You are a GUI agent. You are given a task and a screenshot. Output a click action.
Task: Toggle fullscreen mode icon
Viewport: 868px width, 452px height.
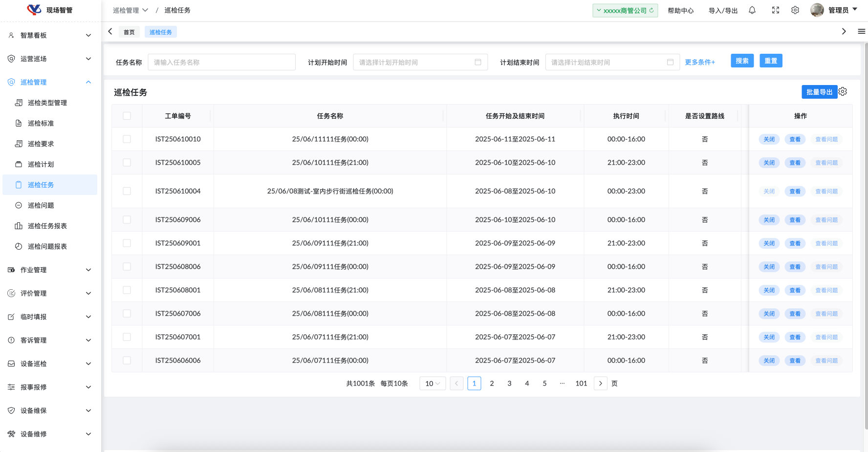click(776, 10)
